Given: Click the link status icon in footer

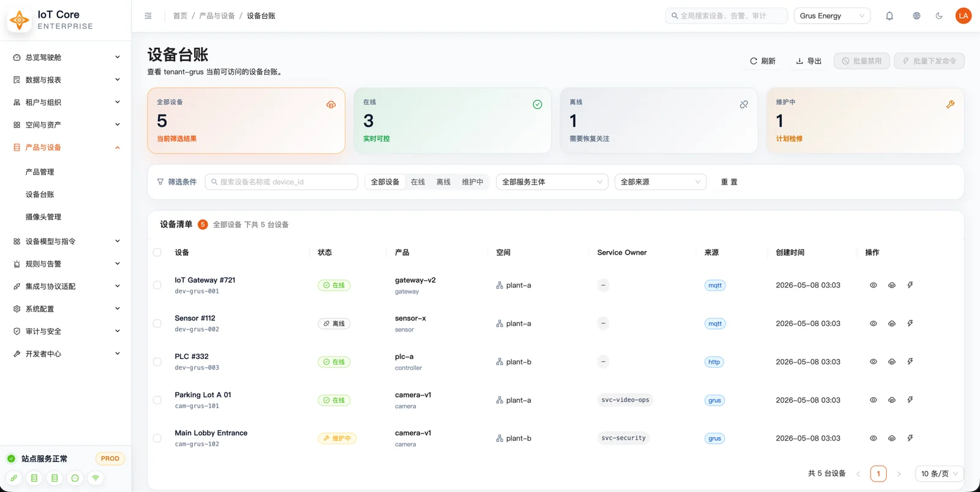Looking at the screenshot, I should (x=13, y=478).
